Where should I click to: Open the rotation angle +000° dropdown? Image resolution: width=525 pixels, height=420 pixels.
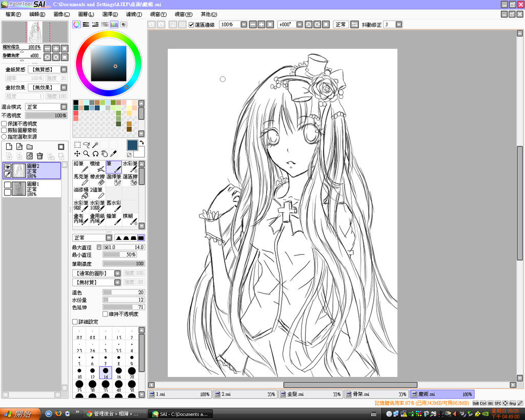tap(299, 25)
